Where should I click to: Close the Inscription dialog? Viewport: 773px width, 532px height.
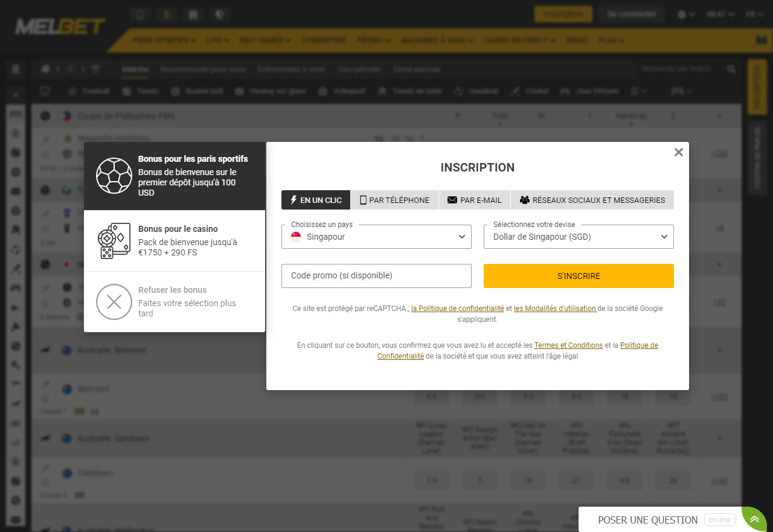tap(679, 152)
